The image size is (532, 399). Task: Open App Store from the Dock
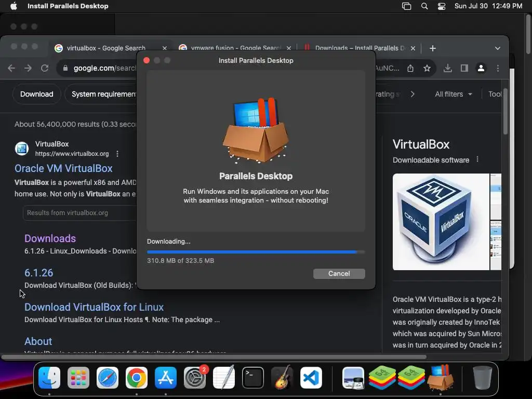(166, 378)
